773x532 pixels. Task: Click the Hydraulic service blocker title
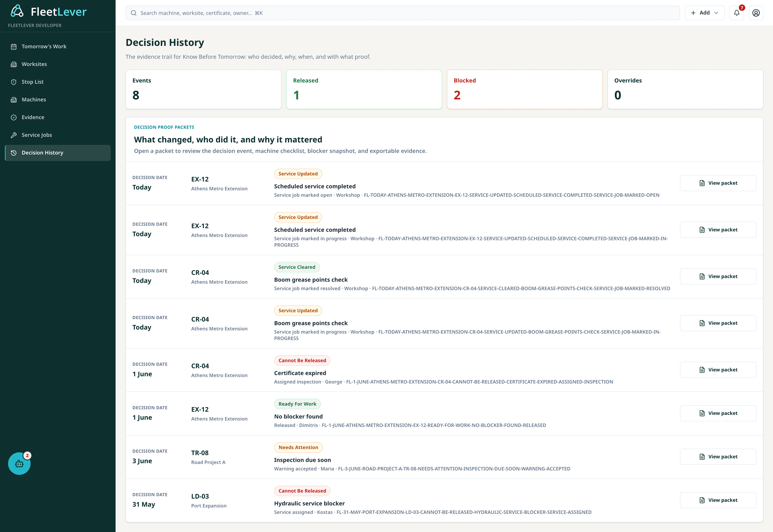click(x=309, y=503)
